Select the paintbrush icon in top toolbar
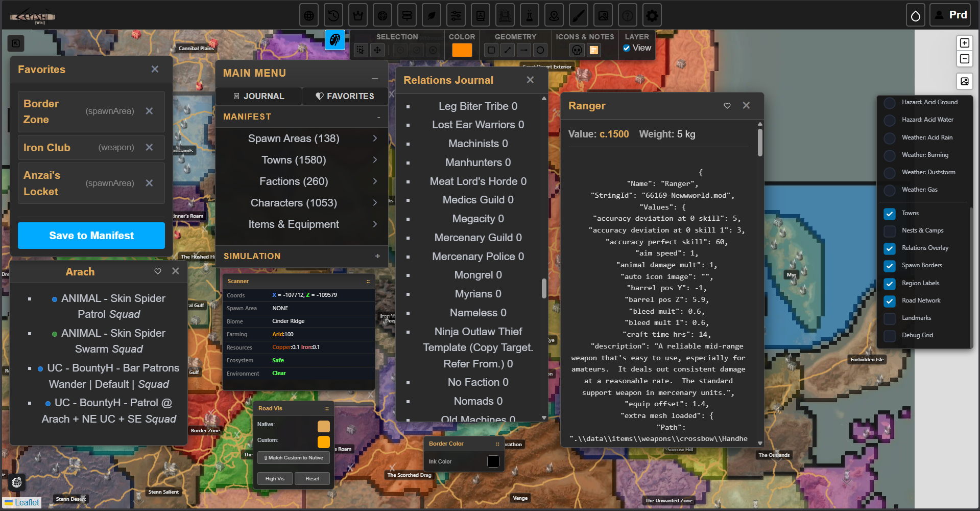The width and height of the screenshot is (980, 511). [579, 16]
